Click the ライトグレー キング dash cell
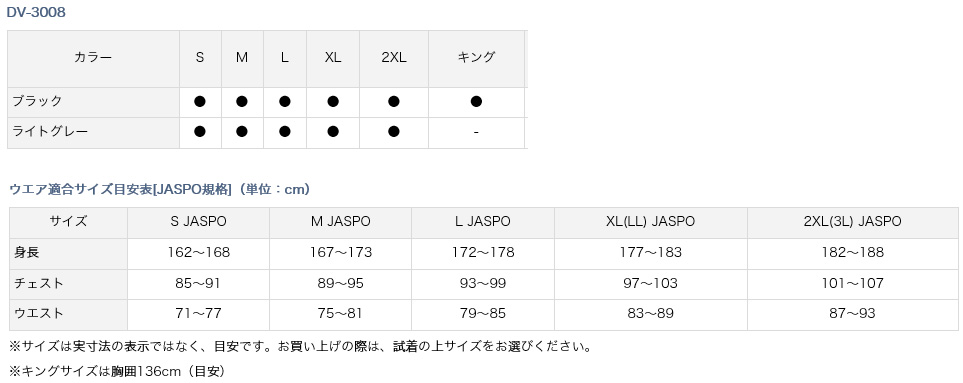Viewport: 963px width, 383px height. click(x=477, y=132)
